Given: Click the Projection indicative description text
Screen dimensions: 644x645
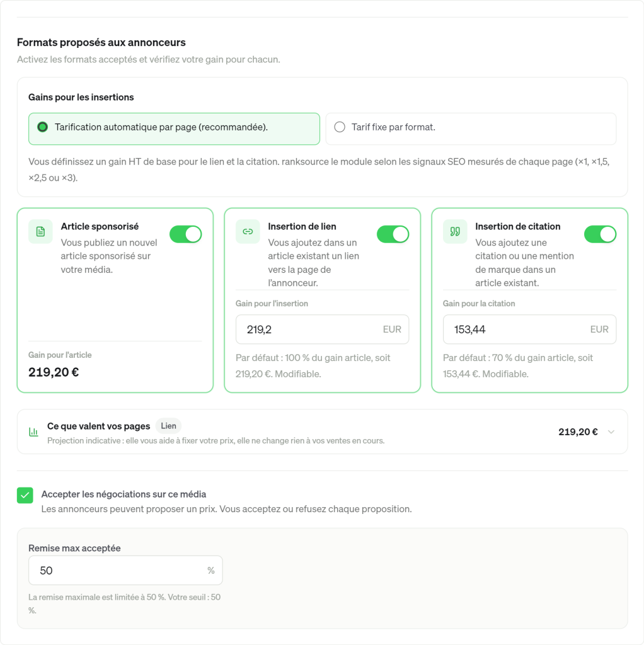Looking at the screenshot, I should [216, 440].
